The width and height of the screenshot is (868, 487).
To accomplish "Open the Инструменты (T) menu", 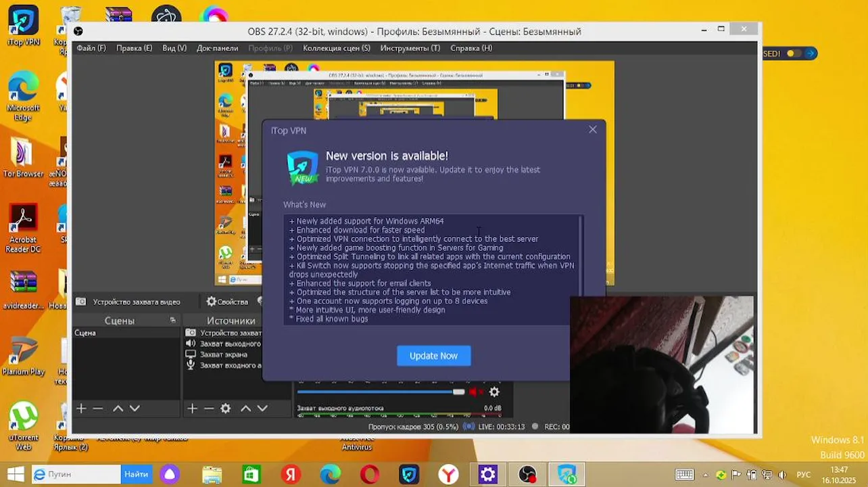I will [410, 48].
